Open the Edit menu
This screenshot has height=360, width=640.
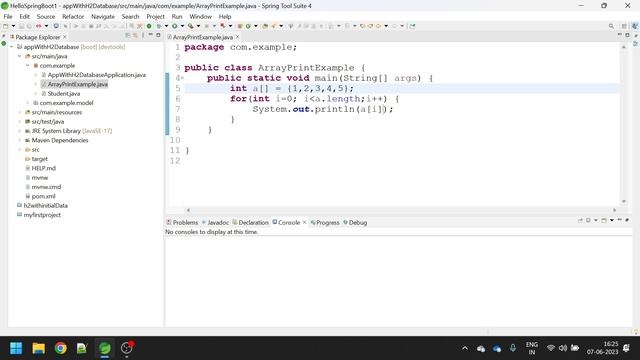tap(24, 17)
